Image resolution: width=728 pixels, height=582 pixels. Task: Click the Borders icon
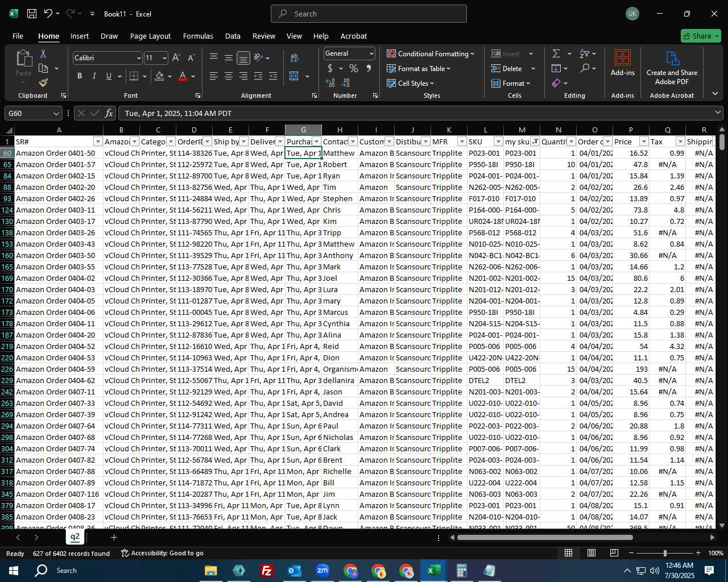pyautogui.click(x=134, y=76)
